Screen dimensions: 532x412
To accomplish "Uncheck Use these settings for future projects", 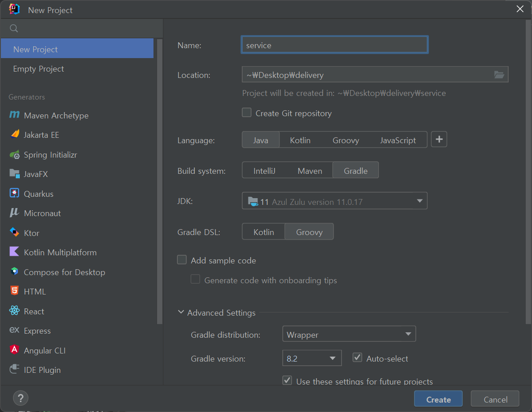I will pos(287,380).
